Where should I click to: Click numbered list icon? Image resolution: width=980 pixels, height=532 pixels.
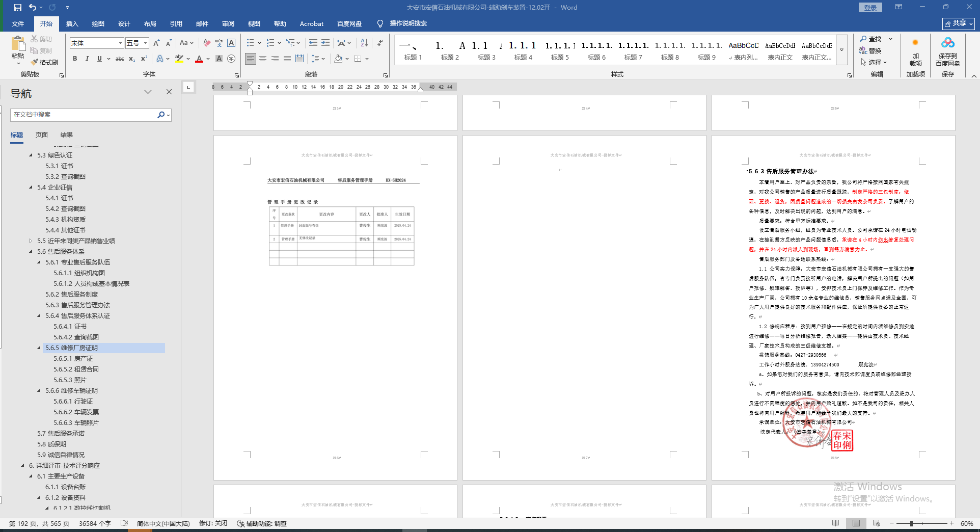[270, 43]
